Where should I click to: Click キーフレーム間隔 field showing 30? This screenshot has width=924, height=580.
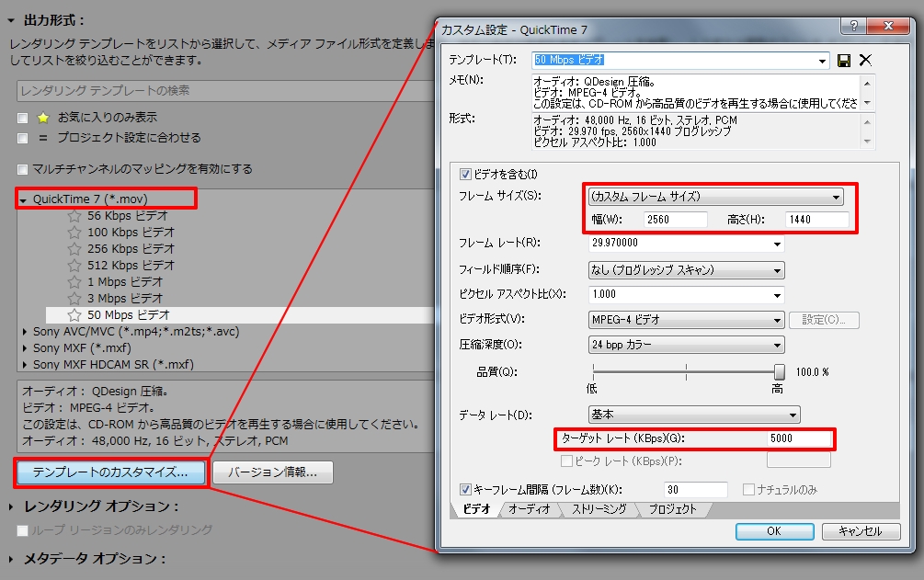[x=695, y=490]
